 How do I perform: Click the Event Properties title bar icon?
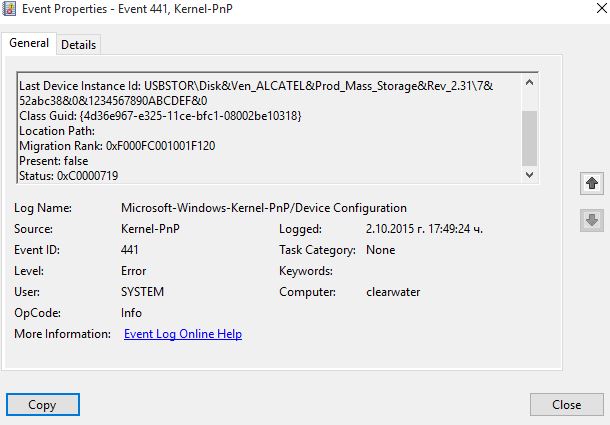click(9, 9)
